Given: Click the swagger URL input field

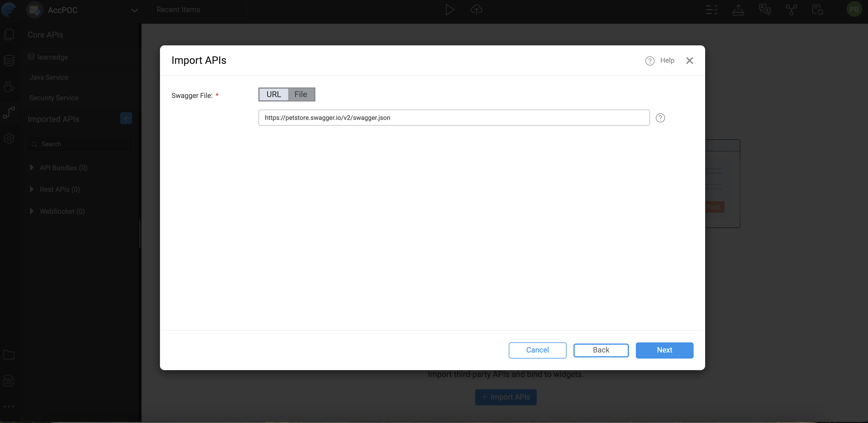Looking at the screenshot, I should point(454,118).
